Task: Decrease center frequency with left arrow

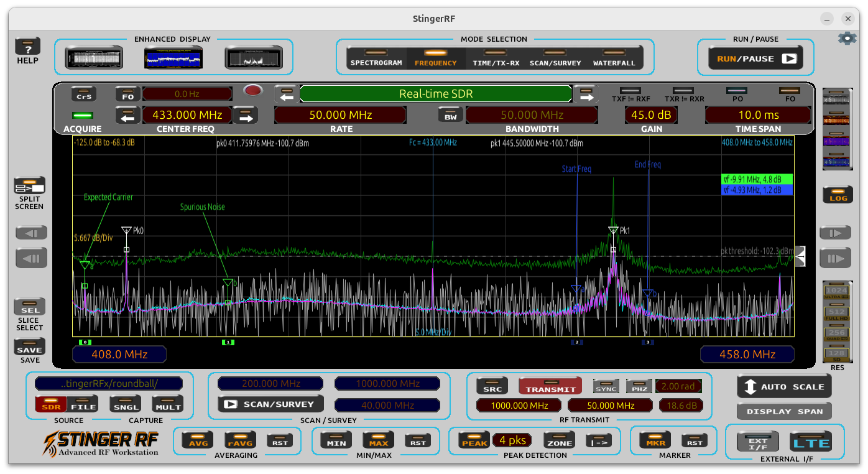Action: [128, 115]
